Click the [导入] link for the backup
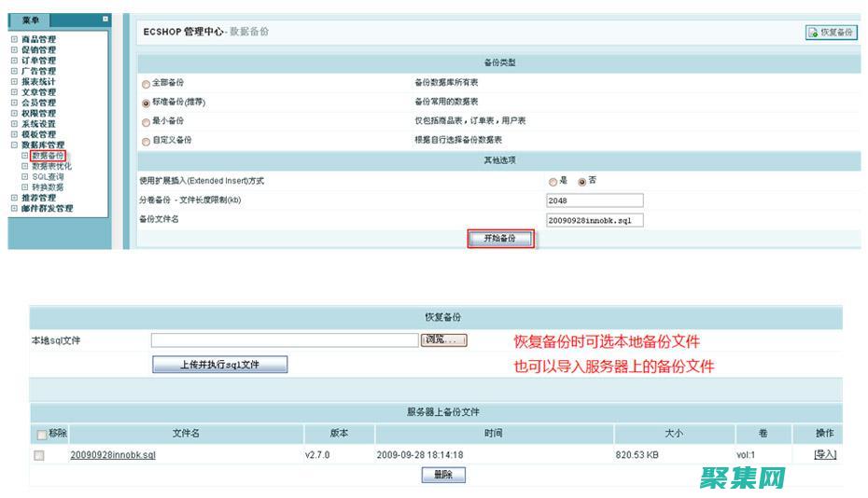This screenshot has height=498, width=868. point(825,455)
